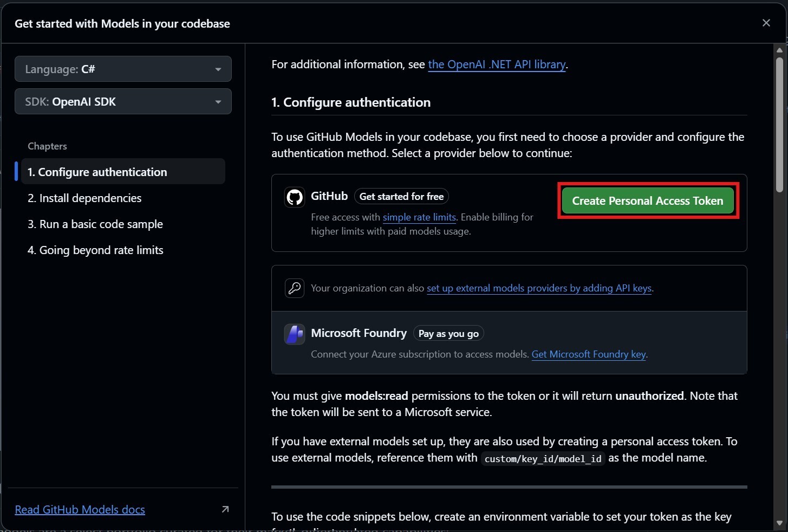788x532 pixels.
Task: Click the external link arrow beside docs
Action: [x=225, y=509]
